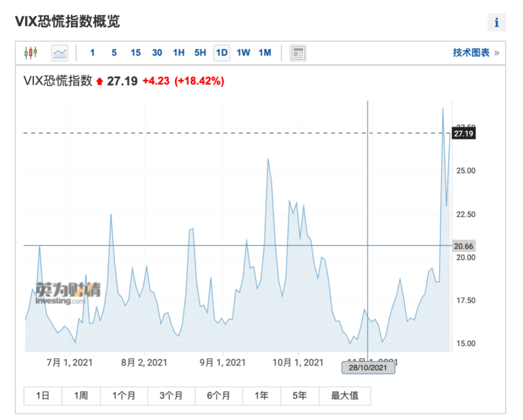Click the 10月 1, 2021 axis label
Viewport: 523px width, 420px height.
click(x=298, y=362)
